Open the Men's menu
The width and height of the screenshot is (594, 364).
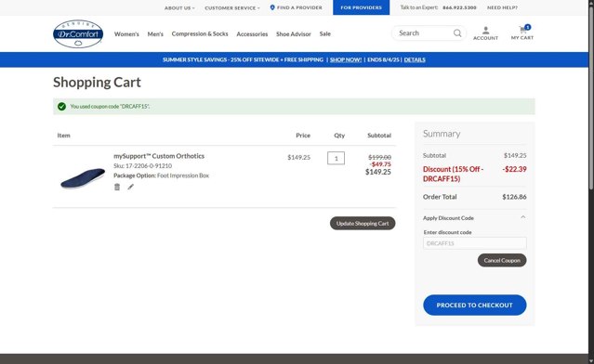[155, 34]
